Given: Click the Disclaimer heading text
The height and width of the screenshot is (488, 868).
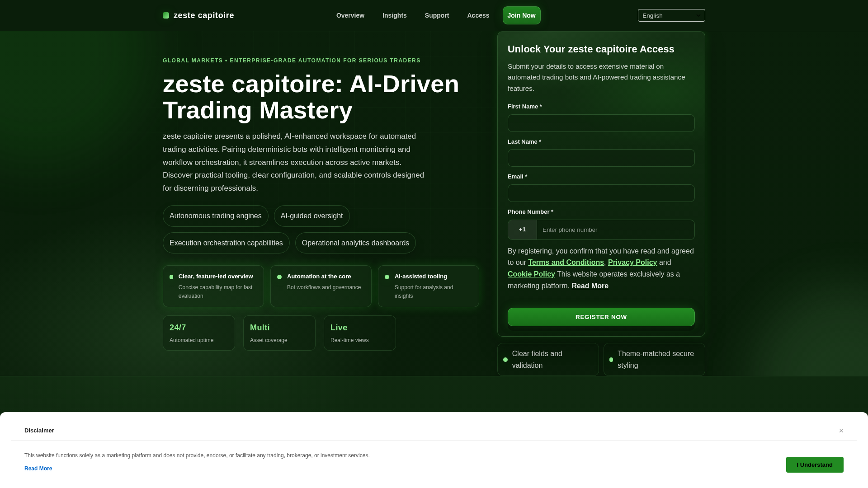Looking at the screenshot, I should click(39, 431).
